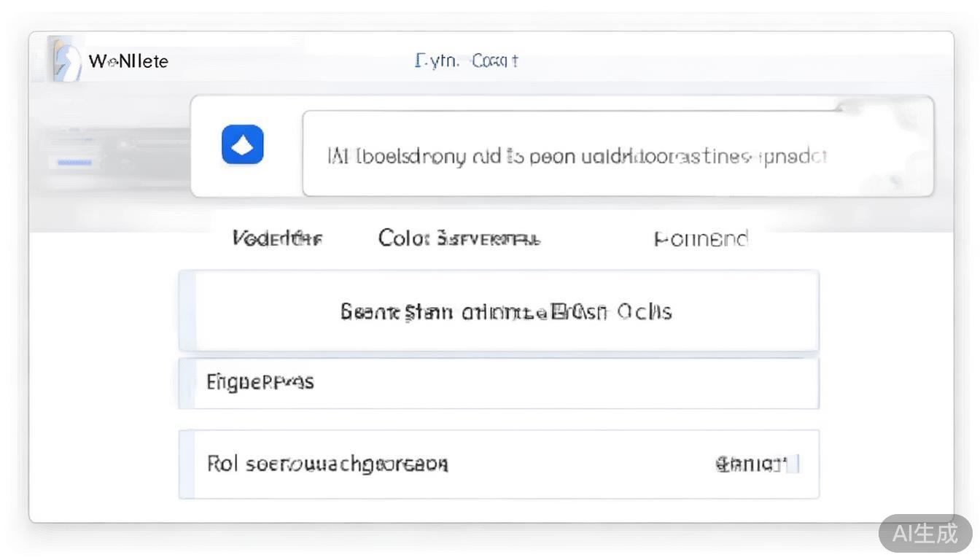Viewport: 980px width, 560px height.
Task: Open the Sannicn dropdown in bottom row
Action: pyautogui.click(x=750, y=464)
